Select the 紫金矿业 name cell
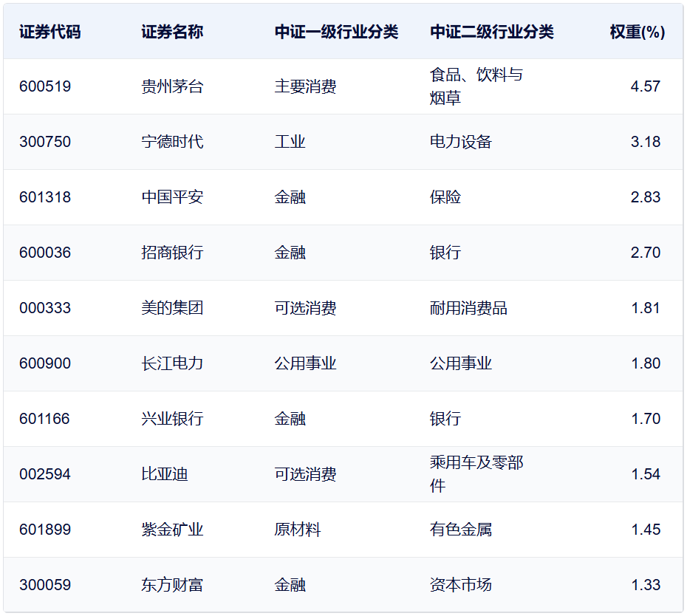Screen dimensions: 687x616 pos(172,530)
